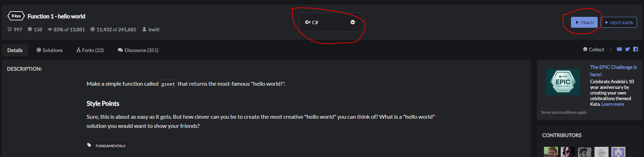Click the satisfaction gauge icon showing 83%
The image size is (644, 157).
click(50, 30)
